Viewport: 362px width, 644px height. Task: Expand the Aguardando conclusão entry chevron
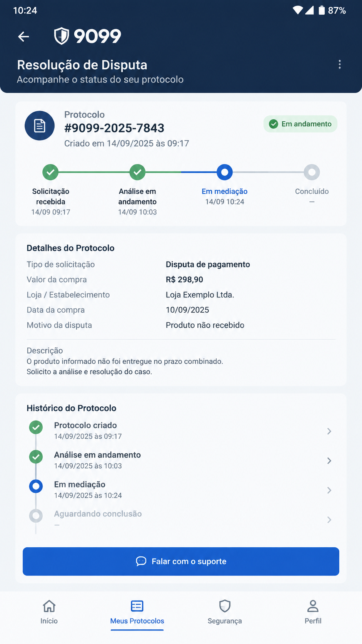pos(329,520)
